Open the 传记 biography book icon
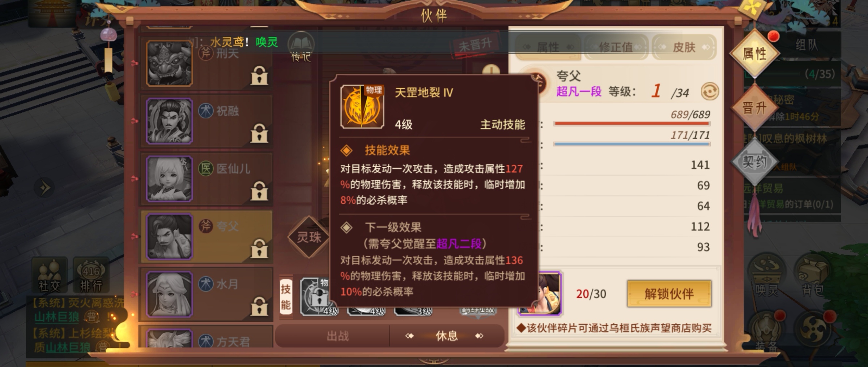Screen dimensions: 868x367 tap(301, 47)
